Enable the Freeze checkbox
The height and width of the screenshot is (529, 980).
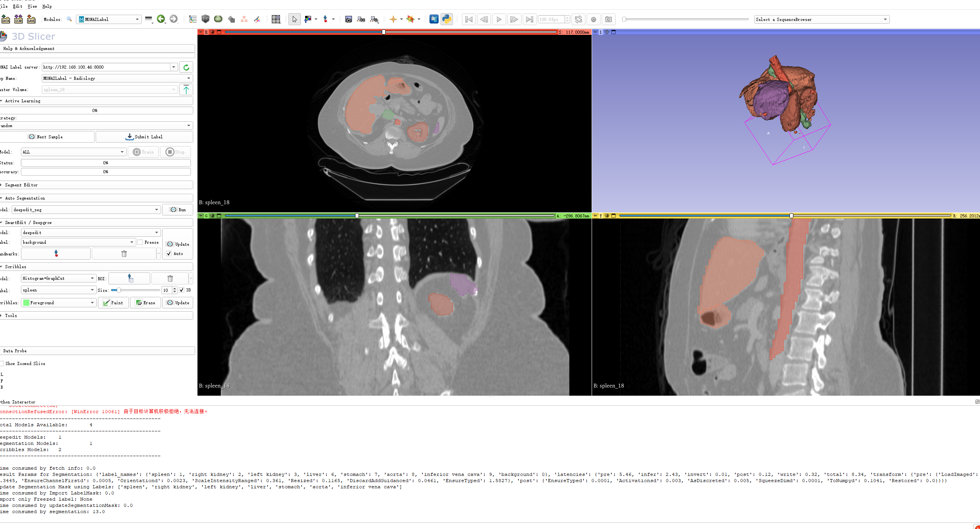point(141,242)
